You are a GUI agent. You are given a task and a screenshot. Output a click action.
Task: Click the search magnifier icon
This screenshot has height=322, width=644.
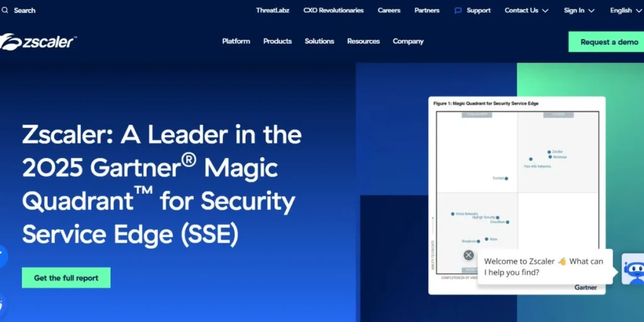[4, 10]
